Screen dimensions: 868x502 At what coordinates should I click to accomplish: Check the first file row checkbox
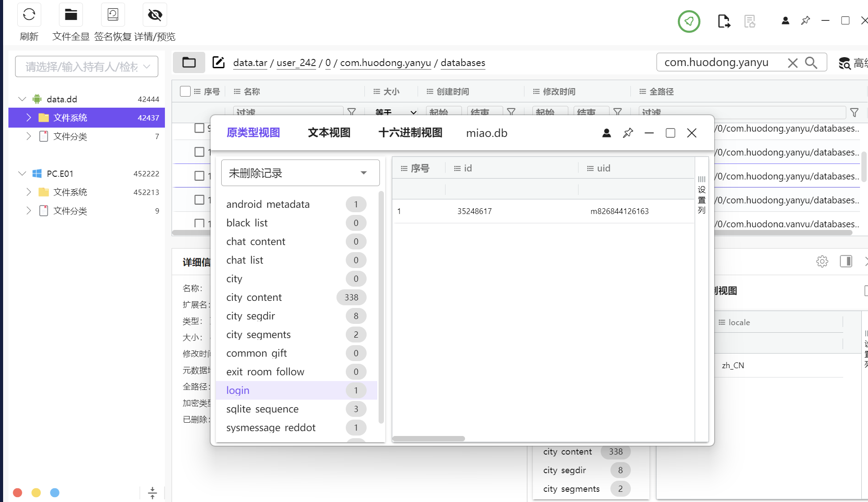[x=199, y=128]
